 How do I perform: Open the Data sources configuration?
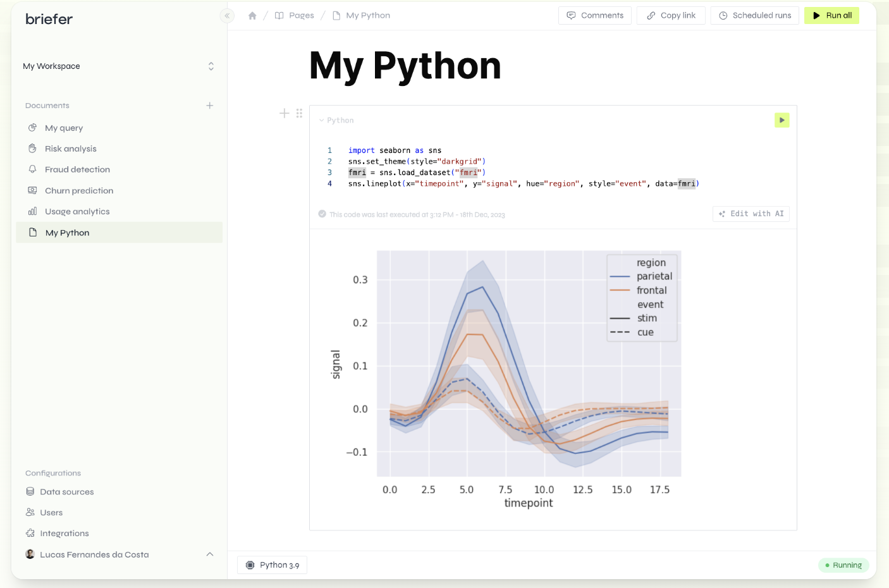click(x=66, y=491)
